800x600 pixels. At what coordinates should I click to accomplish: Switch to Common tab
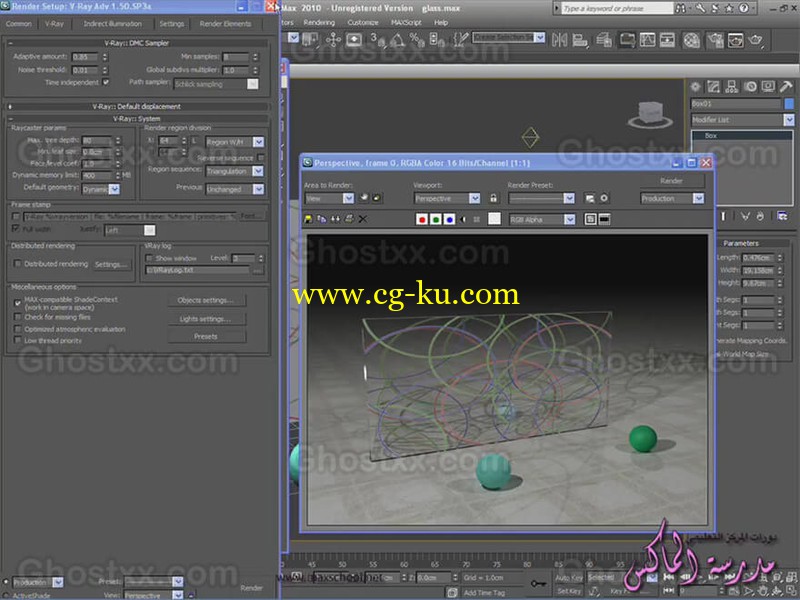18,23
